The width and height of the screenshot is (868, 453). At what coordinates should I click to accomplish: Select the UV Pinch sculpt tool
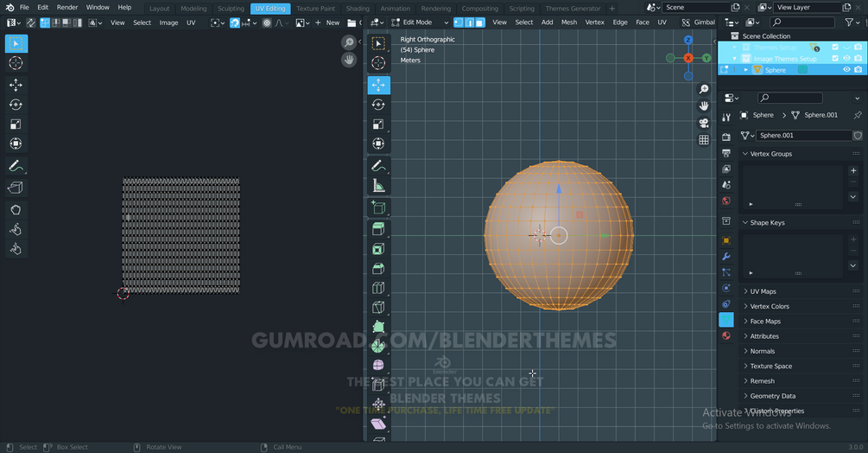click(16, 249)
